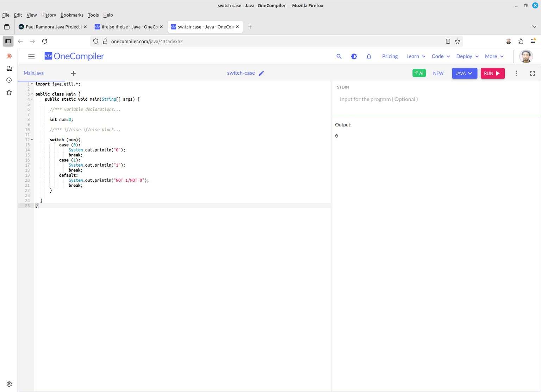The height and width of the screenshot is (392, 541).
Task: Click the STDIN program input field
Action: (437, 99)
